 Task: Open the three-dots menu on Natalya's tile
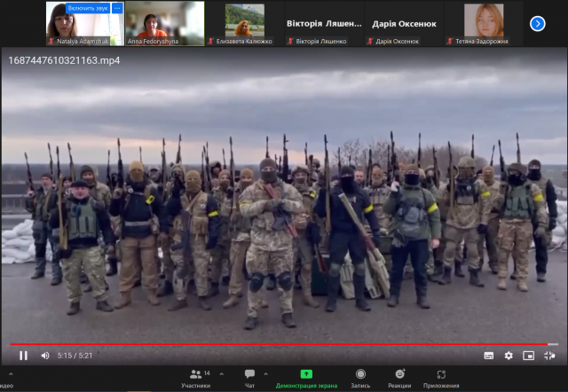tap(117, 8)
